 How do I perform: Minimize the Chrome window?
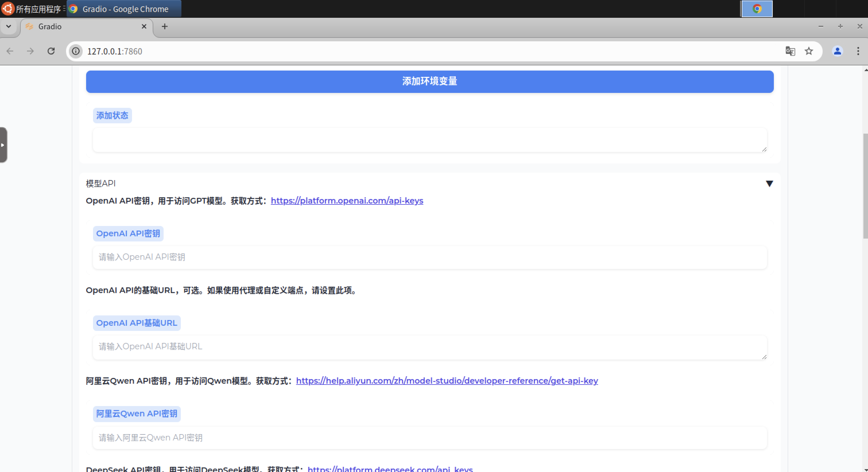pyautogui.click(x=821, y=26)
